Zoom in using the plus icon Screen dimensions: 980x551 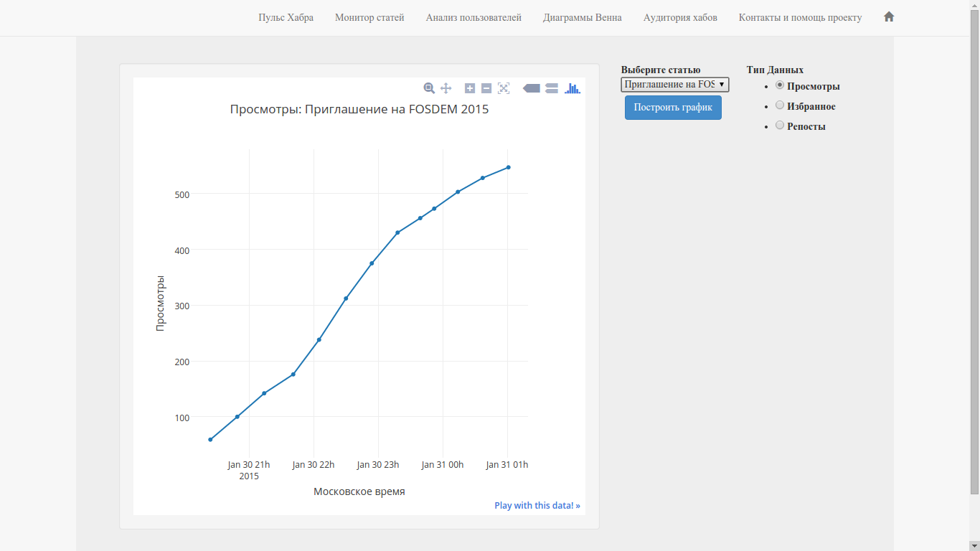pyautogui.click(x=470, y=88)
